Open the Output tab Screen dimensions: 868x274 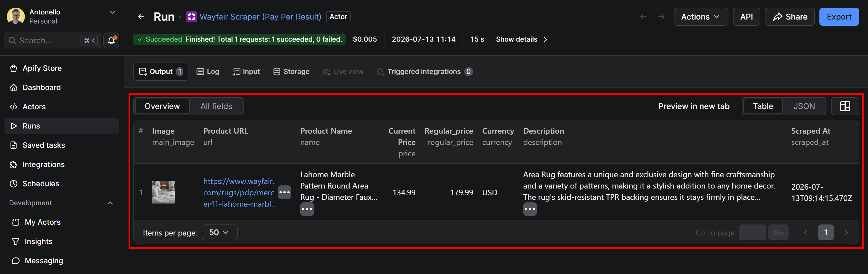(x=161, y=72)
